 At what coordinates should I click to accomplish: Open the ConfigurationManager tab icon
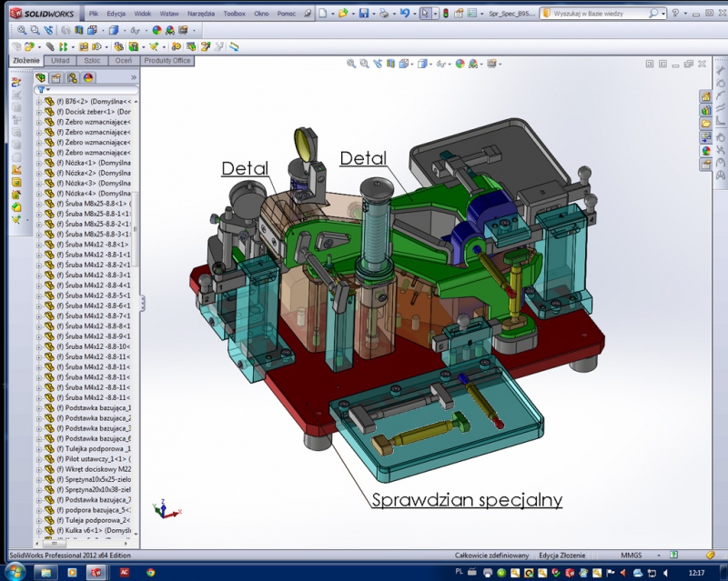pyautogui.click(x=72, y=78)
